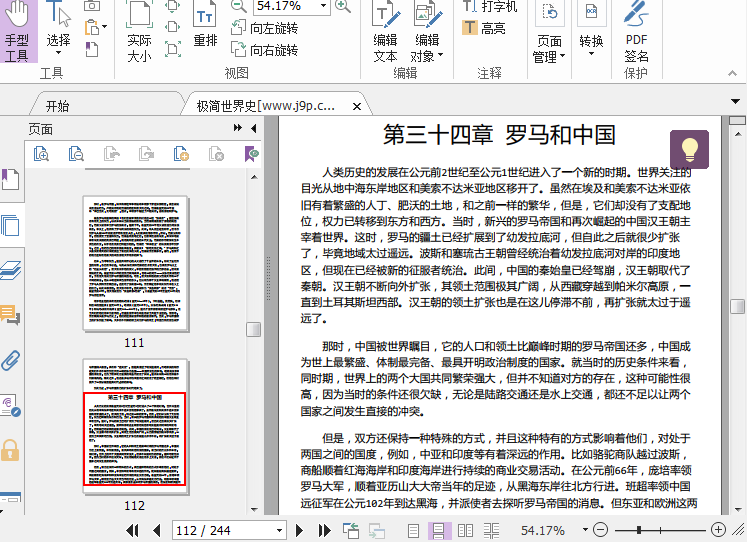Open the Bookmarks panel in sidebar

10,180
